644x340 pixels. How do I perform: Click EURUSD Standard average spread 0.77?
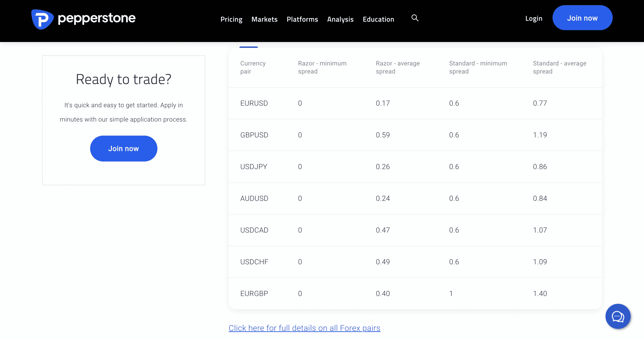coord(540,103)
